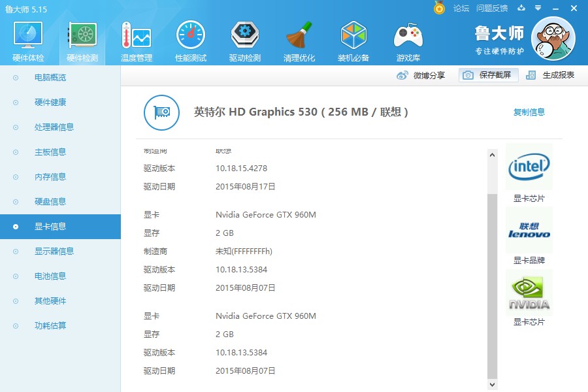Click the vertical scrollbar thumb
The height and width of the screenshot is (392, 588).
pyautogui.click(x=493, y=286)
